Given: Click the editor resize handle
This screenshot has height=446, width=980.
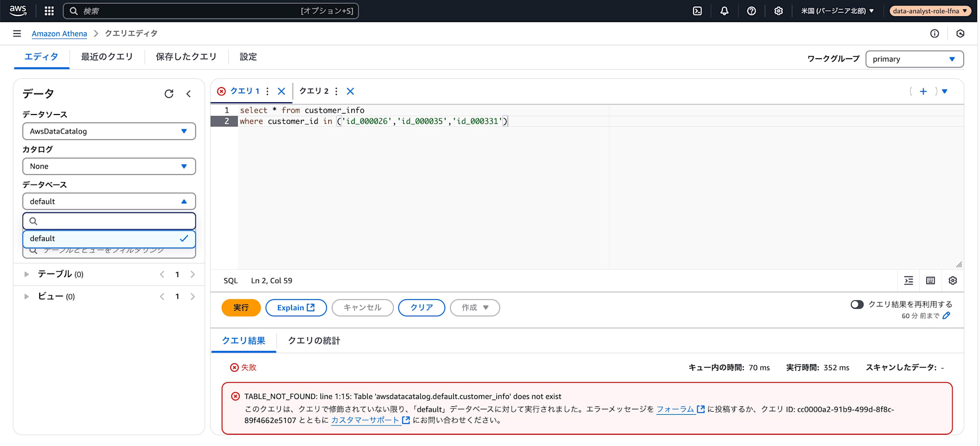Looking at the screenshot, I should [959, 264].
